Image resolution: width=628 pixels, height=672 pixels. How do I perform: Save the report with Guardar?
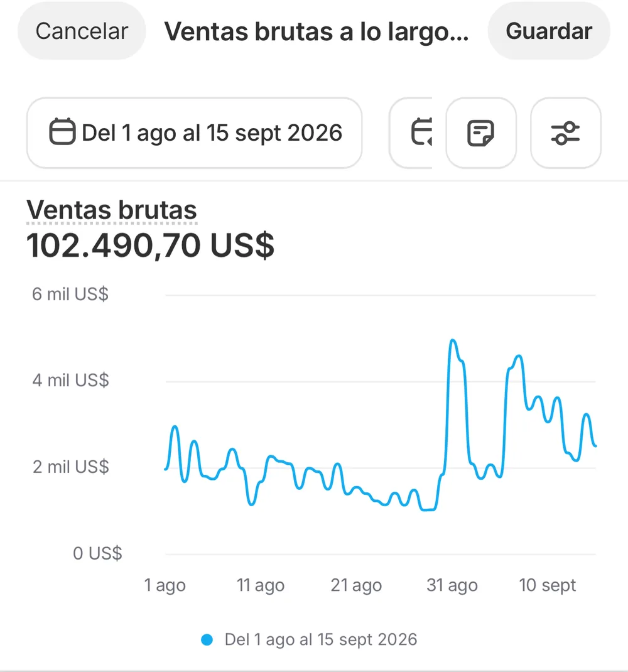click(x=549, y=31)
